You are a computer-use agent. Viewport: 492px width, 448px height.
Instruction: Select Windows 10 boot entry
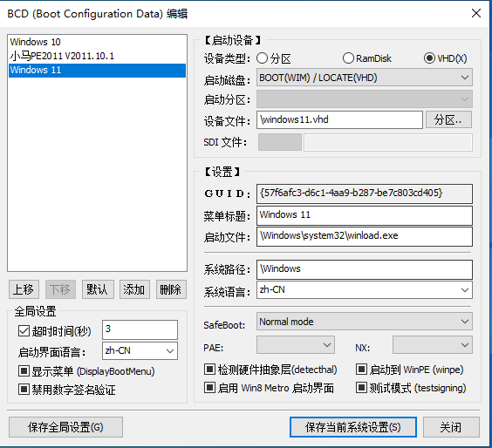tap(98, 42)
